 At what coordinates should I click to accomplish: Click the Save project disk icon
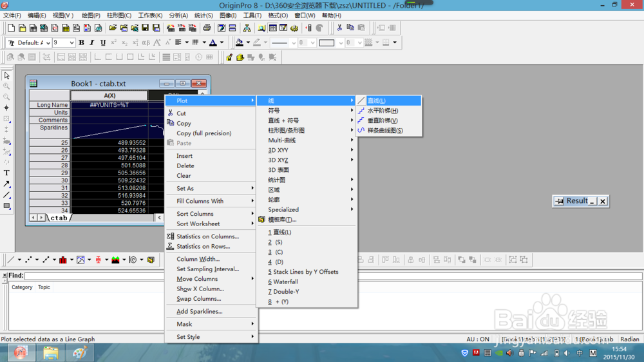pyautogui.click(x=145, y=28)
